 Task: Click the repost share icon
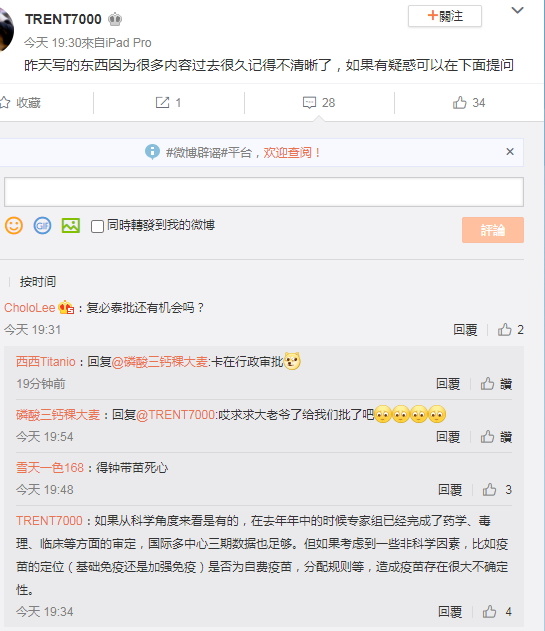point(162,103)
